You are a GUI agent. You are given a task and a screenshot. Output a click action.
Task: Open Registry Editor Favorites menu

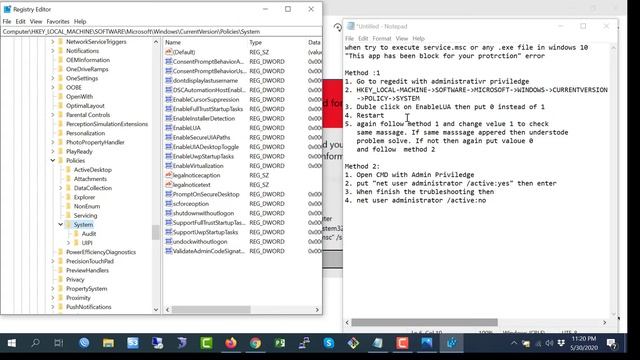click(x=58, y=21)
